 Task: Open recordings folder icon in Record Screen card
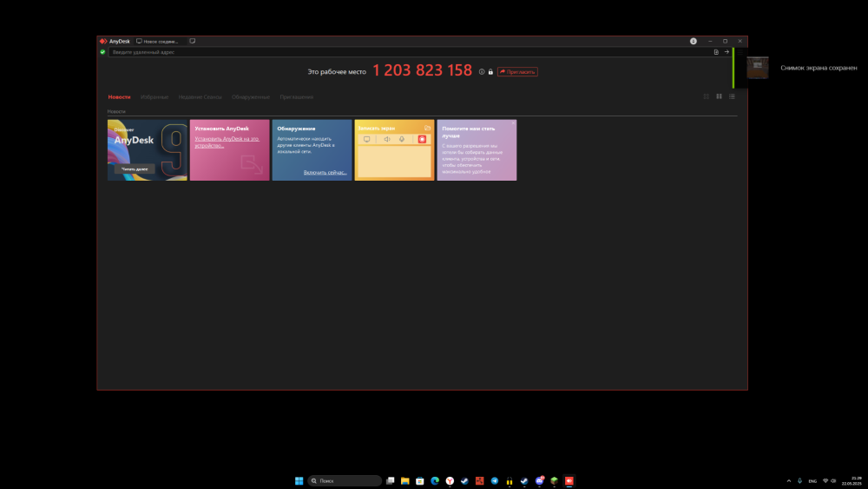pos(427,128)
